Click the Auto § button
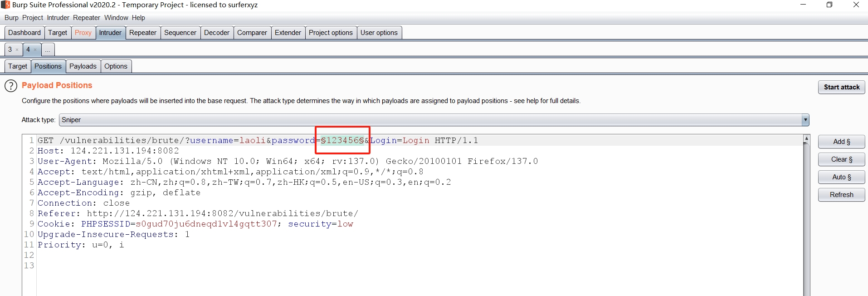 click(x=841, y=177)
